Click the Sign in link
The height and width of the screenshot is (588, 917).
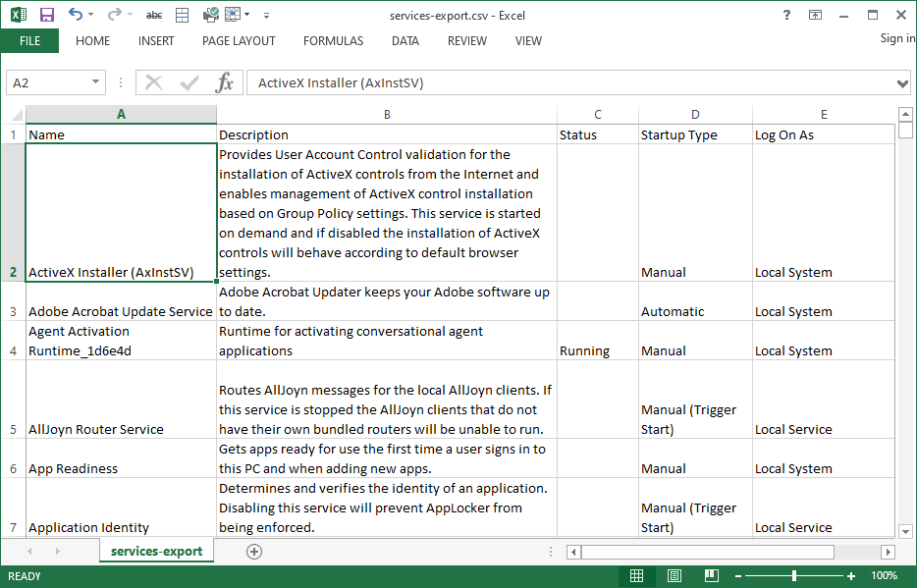tap(897, 38)
